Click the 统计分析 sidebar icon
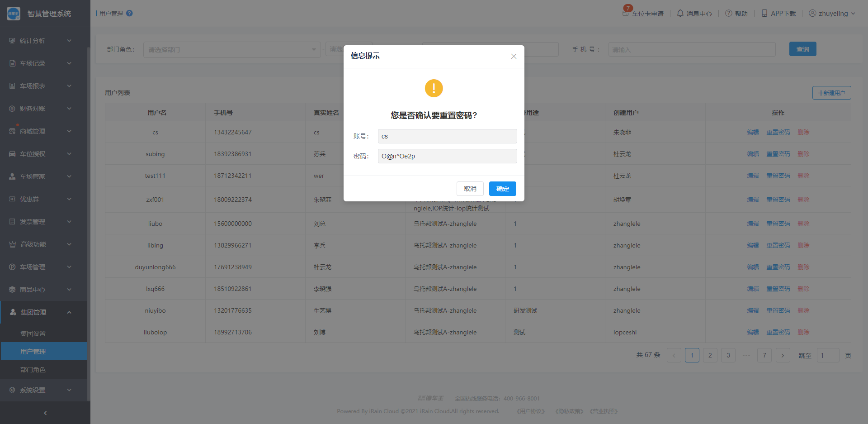The image size is (868, 424). [x=12, y=41]
